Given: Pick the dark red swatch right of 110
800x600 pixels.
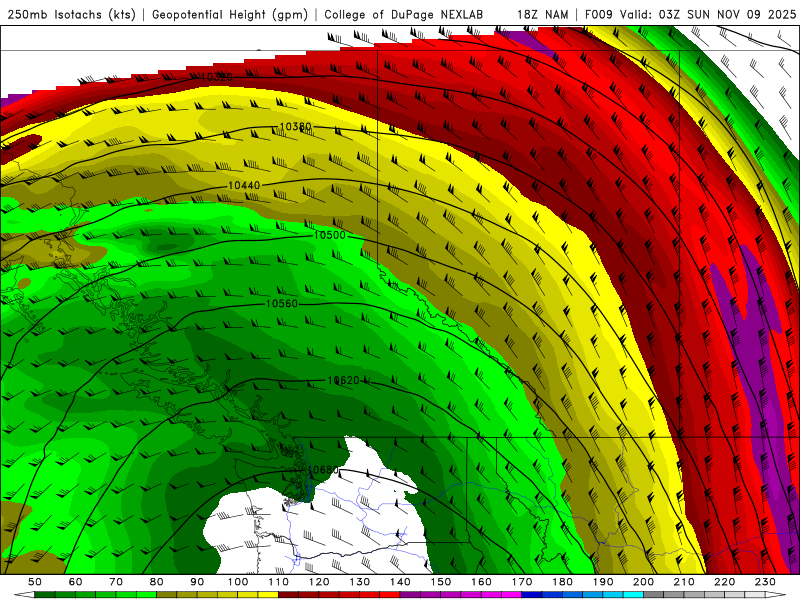Looking at the screenshot, I should (289, 595).
